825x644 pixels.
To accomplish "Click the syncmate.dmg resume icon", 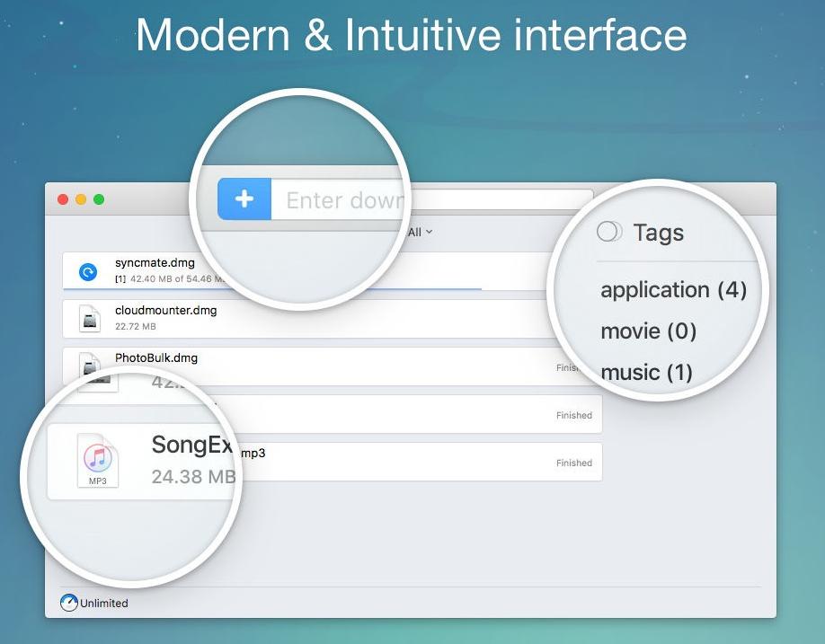I will pyautogui.click(x=88, y=272).
